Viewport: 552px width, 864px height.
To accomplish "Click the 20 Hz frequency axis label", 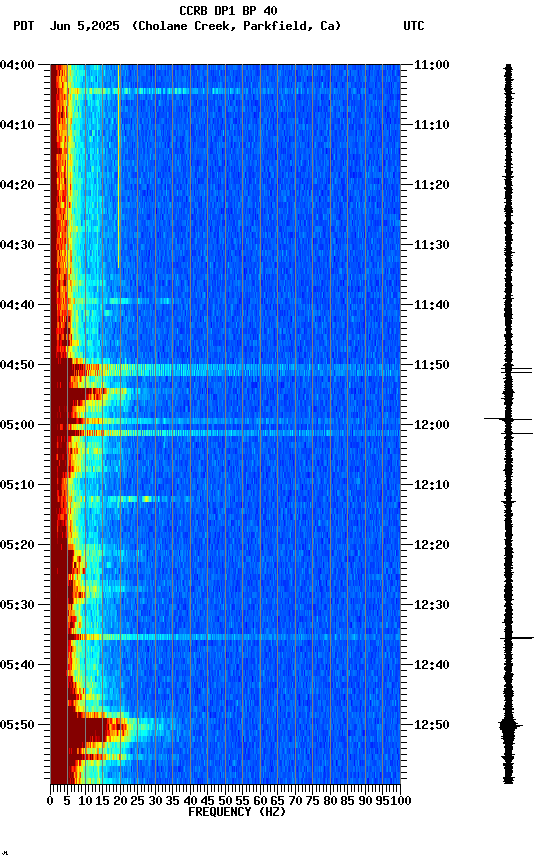I will (x=120, y=801).
